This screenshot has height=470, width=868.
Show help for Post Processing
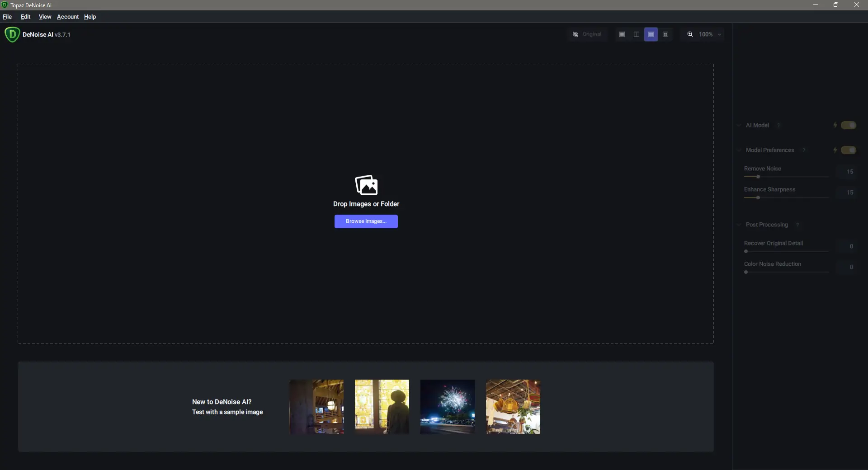[797, 225]
